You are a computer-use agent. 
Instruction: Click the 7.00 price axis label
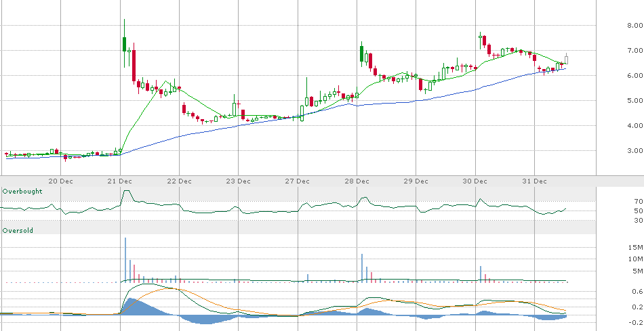tap(635, 51)
